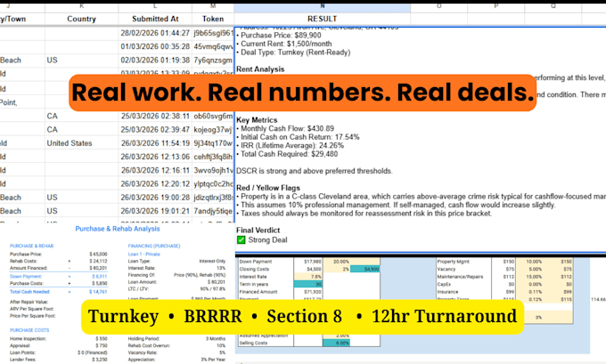
Task: Click cell with timestamp 26/03/2026 19:00:28
Action: 155,198
